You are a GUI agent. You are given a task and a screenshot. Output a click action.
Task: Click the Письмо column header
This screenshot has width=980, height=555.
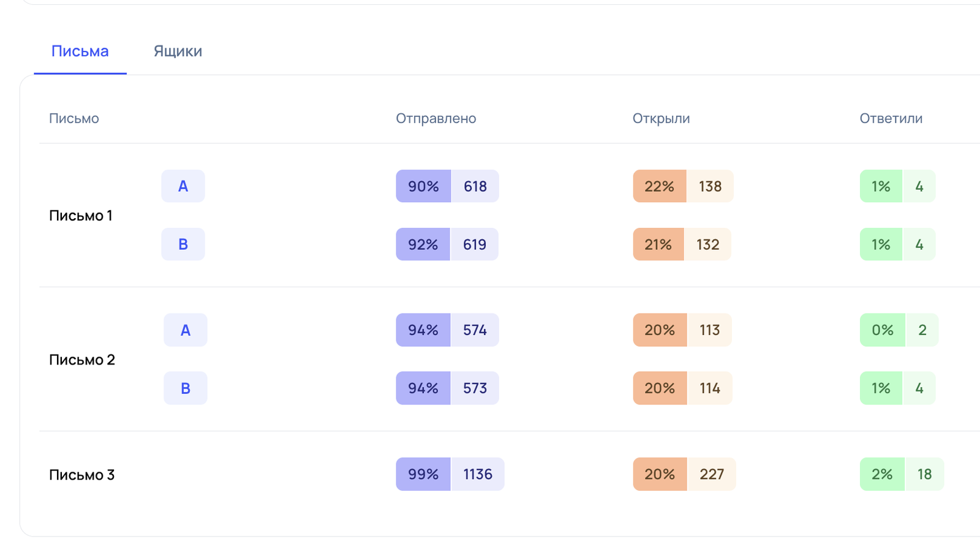pos(73,119)
